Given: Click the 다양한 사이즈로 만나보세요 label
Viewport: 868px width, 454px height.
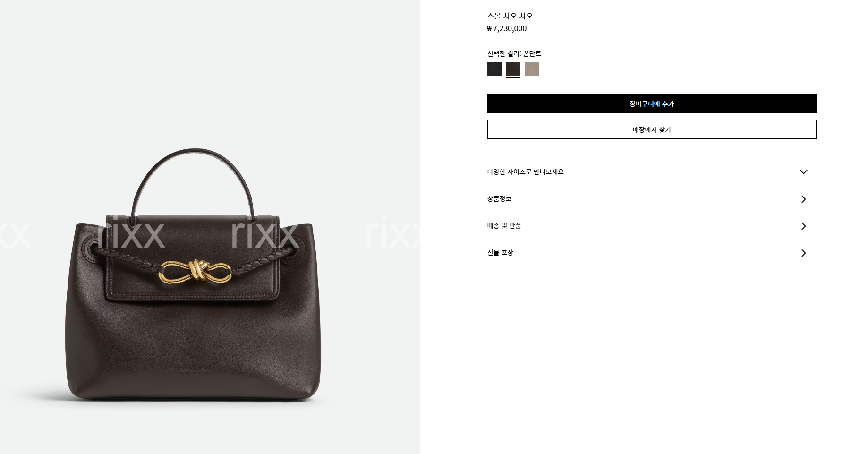Looking at the screenshot, I should [x=525, y=171].
